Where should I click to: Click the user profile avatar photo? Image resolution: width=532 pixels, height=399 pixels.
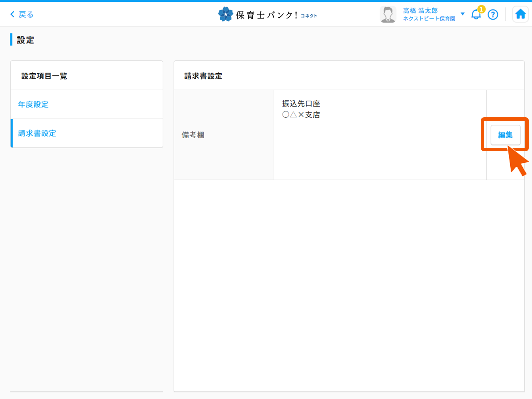(388, 14)
